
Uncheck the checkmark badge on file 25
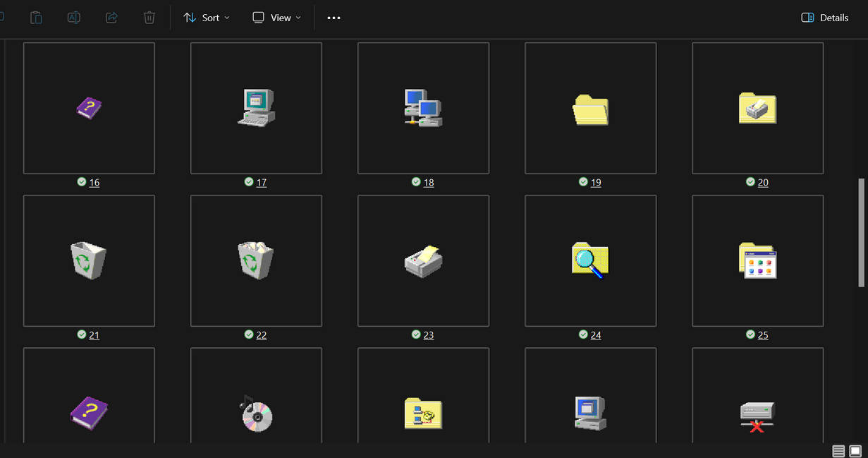click(x=750, y=334)
